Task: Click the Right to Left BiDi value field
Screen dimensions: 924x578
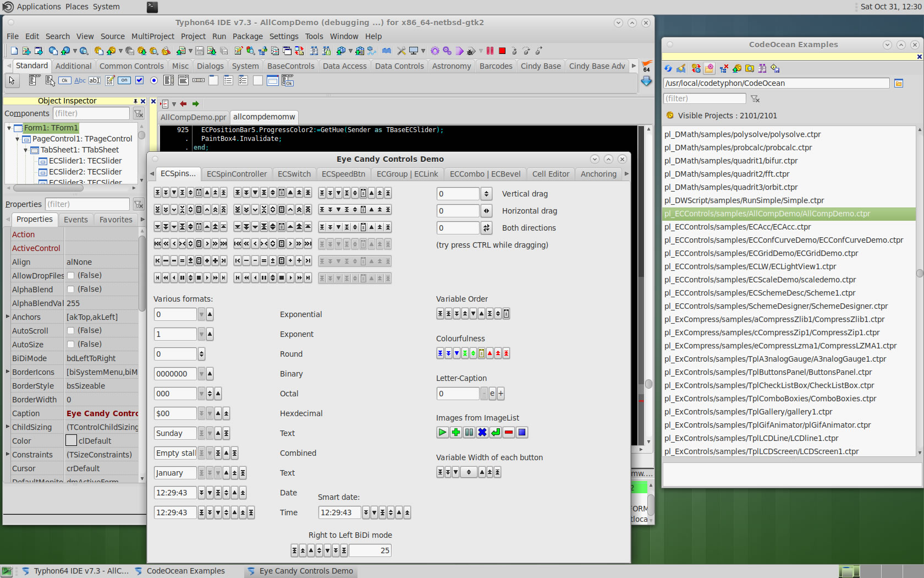Action: 370,550
